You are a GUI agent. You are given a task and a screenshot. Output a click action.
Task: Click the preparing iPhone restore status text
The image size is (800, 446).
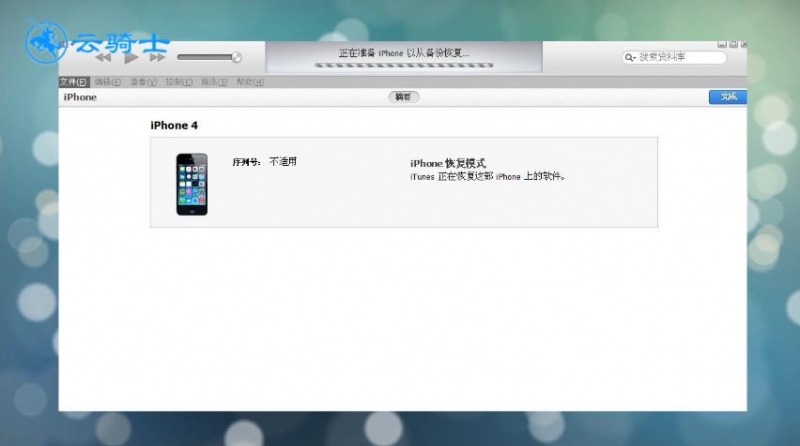(404, 53)
